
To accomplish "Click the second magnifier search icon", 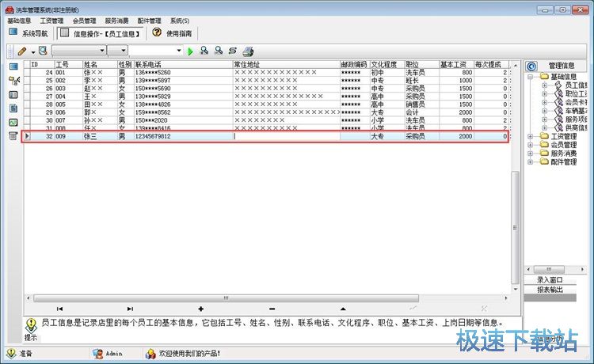I will click(x=219, y=51).
